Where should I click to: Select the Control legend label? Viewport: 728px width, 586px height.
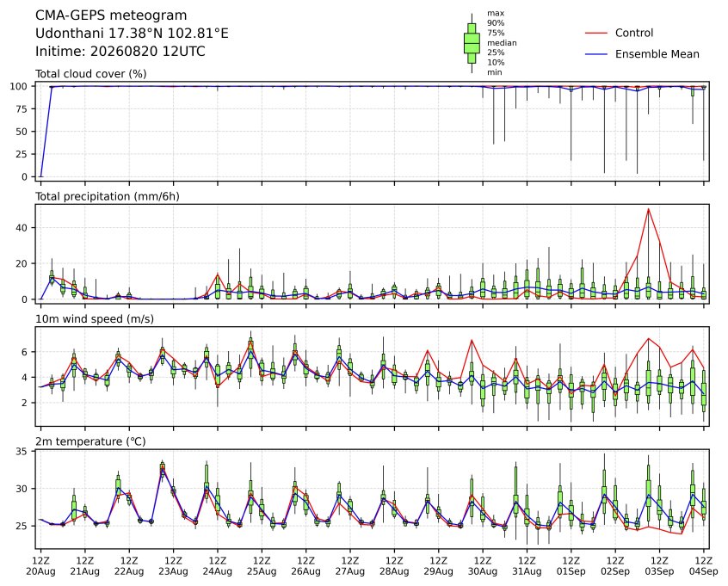[x=633, y=33]
